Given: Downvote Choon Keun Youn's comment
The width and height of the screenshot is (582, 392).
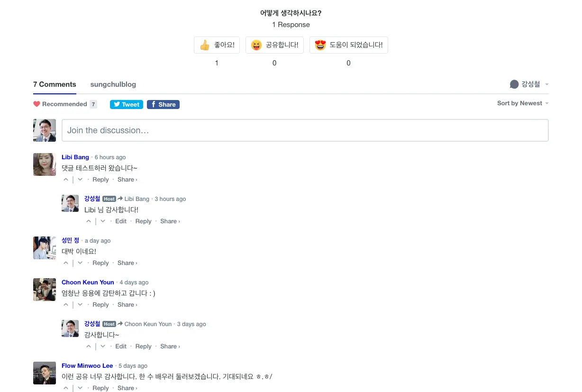Looking at the screenshot, I should click(x=80, y=305).
